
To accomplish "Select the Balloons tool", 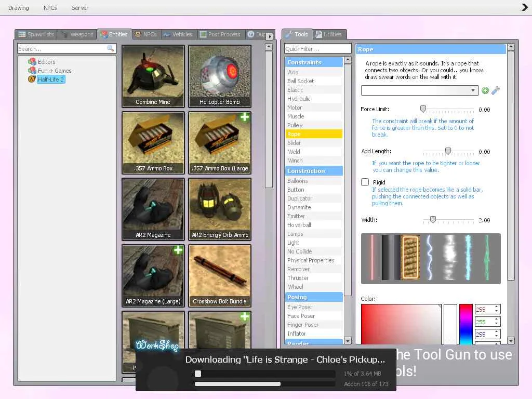I will pos(314,180).
